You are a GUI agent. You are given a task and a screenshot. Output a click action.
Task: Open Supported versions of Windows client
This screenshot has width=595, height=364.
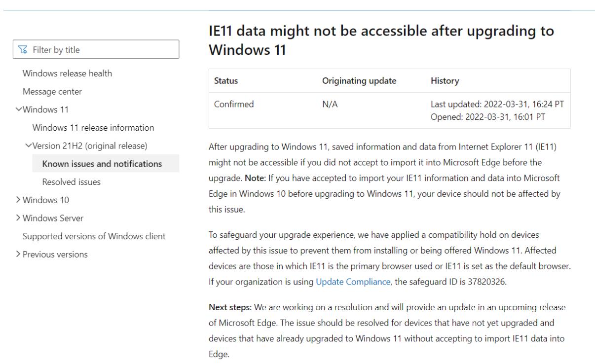94,236
